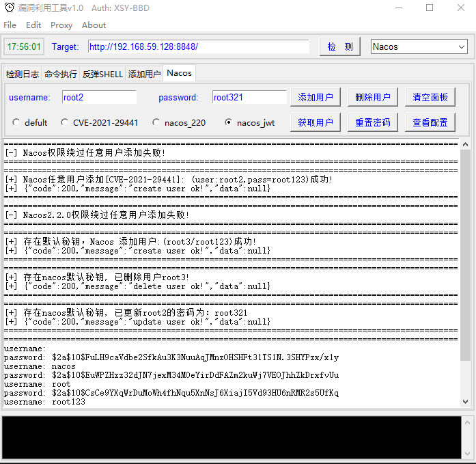Viewport: 476px width, 464px height.
Task: Open the Proxy menu
Action: 61,25
